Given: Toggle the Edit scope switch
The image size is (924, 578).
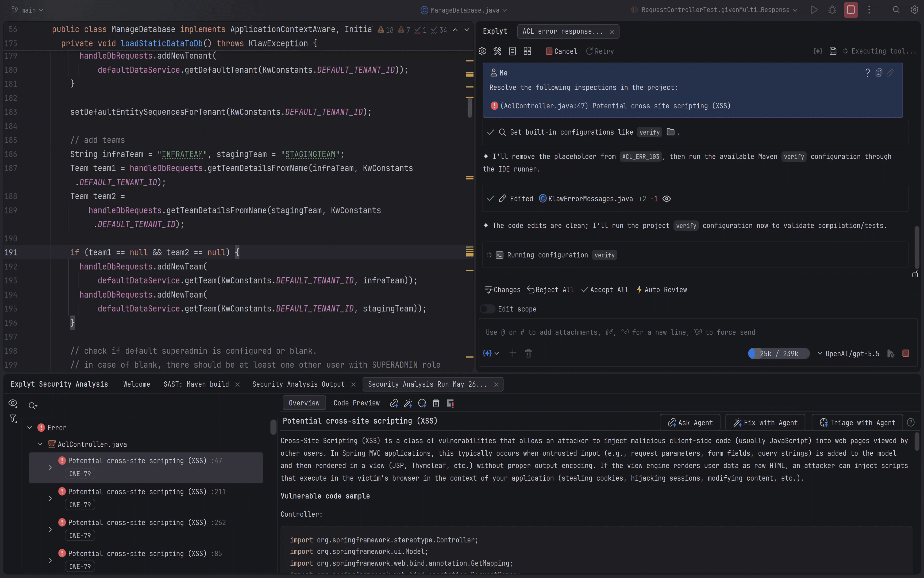Looking at the screenshot, I should [488, 309].
